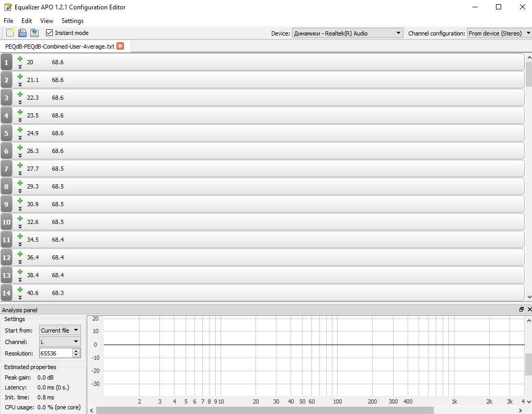
Task: Increase Resolution with the up stepper arrow
Action: pyautogui.click(x=76, y=351)
